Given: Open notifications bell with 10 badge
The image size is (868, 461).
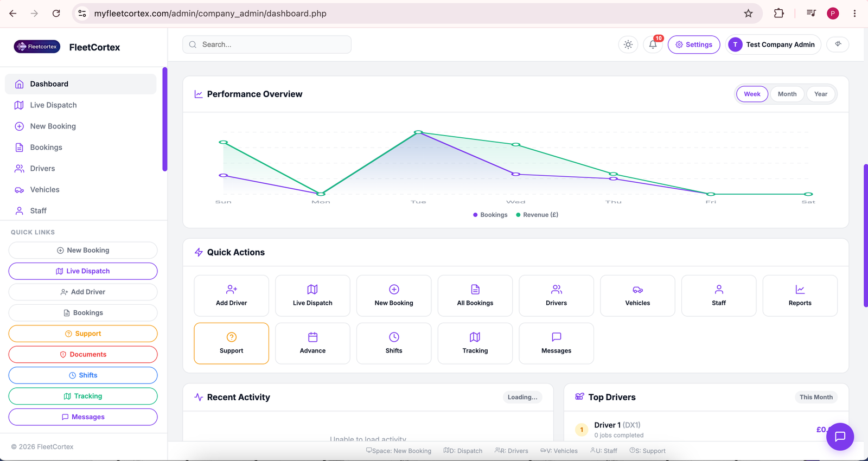Looking at the screenshot, I should click(653, 44).
